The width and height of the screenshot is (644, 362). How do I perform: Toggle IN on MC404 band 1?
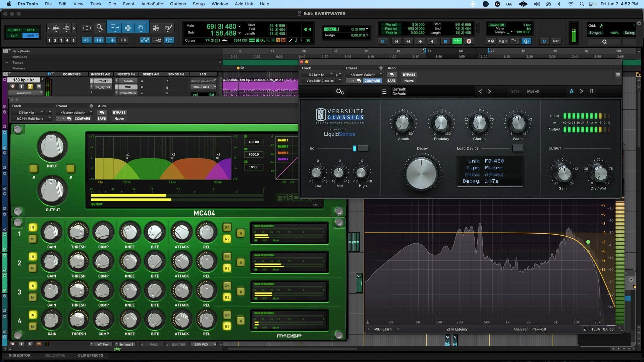pyautogui.click(x=32, y=228)
